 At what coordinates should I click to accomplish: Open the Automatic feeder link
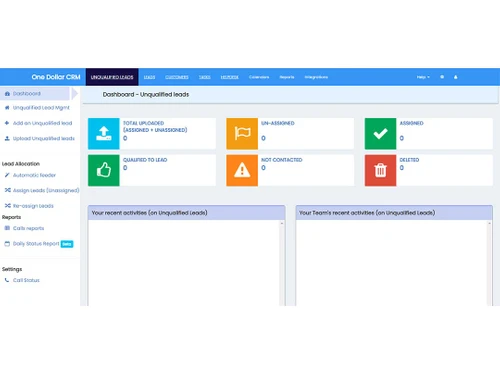[34, 175]
